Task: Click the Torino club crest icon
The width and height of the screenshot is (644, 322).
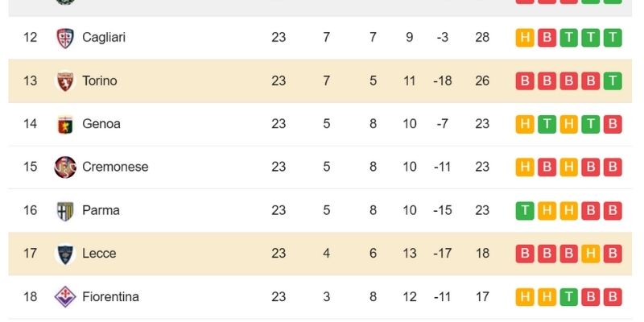Action: click(64, 80)
